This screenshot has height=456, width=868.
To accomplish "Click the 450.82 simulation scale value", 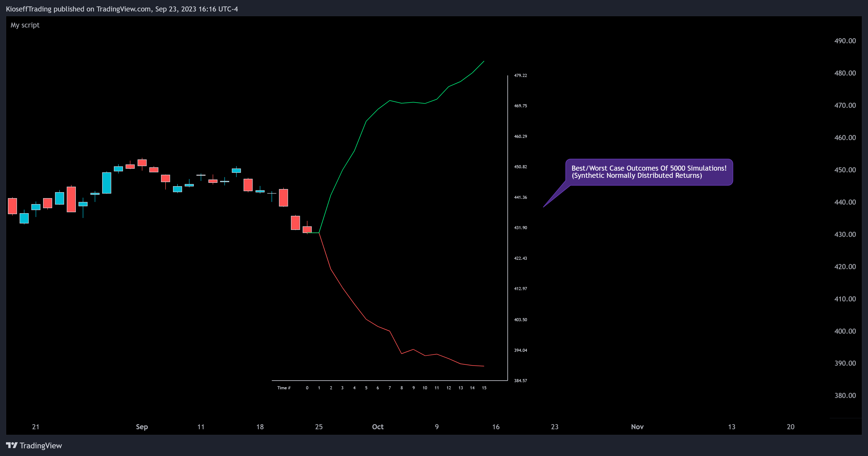I will 521,167.
